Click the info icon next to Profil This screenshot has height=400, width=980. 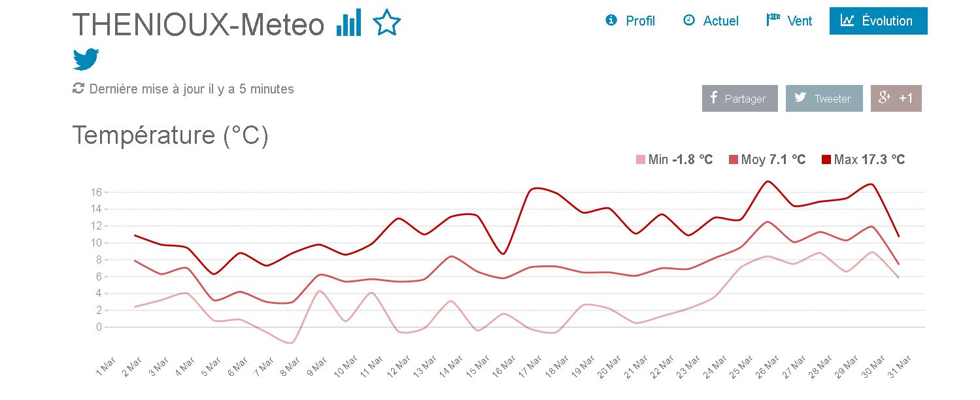click(611, 20)
